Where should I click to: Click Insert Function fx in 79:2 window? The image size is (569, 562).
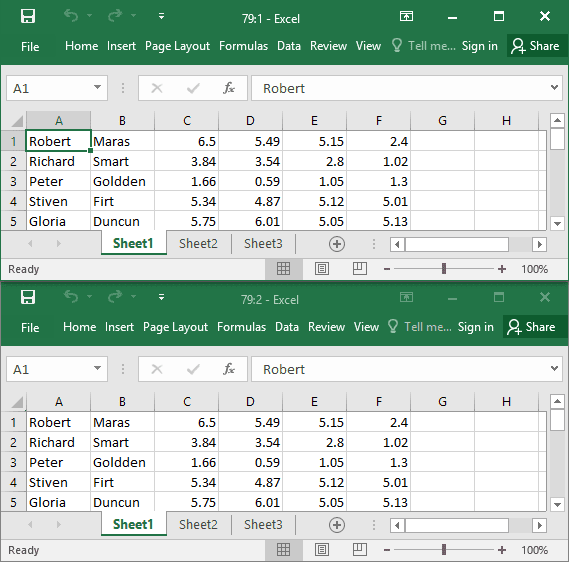pos(229,369)
